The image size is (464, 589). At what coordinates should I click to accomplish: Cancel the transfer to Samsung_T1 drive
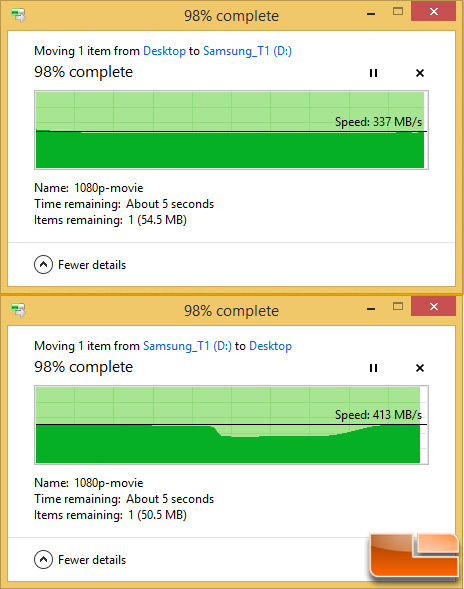(x=420, y=73)
